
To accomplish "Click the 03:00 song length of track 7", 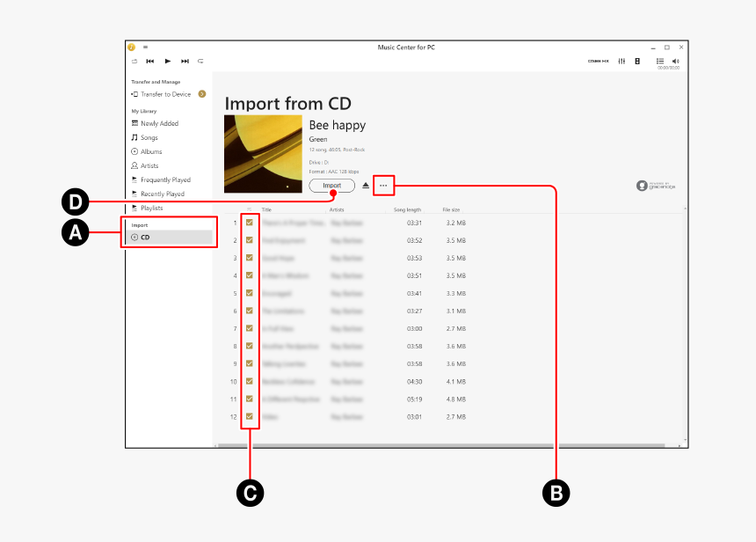I will tap(414, 329).
